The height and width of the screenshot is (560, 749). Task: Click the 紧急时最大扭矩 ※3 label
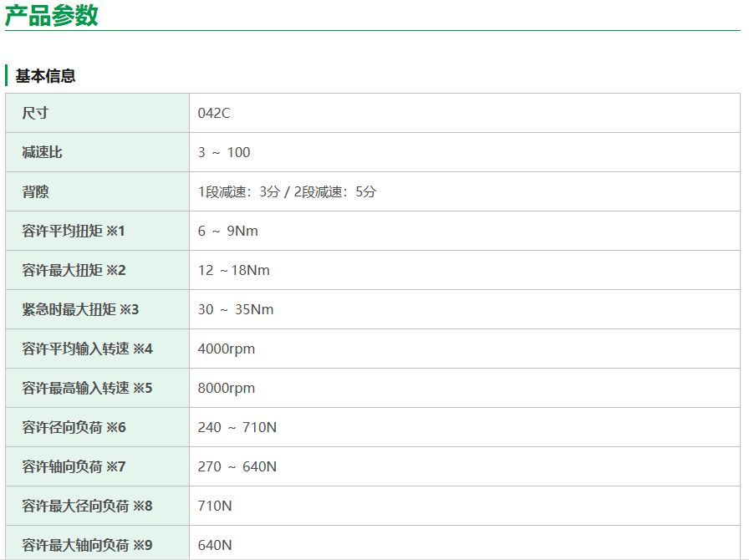click(x=80, y=309)
